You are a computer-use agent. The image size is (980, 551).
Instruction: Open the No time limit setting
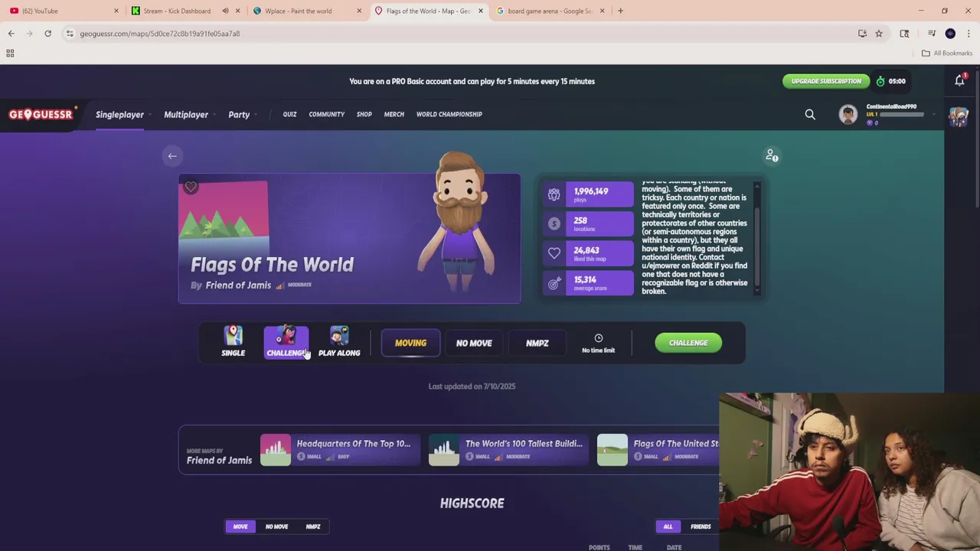click(598, 344)
